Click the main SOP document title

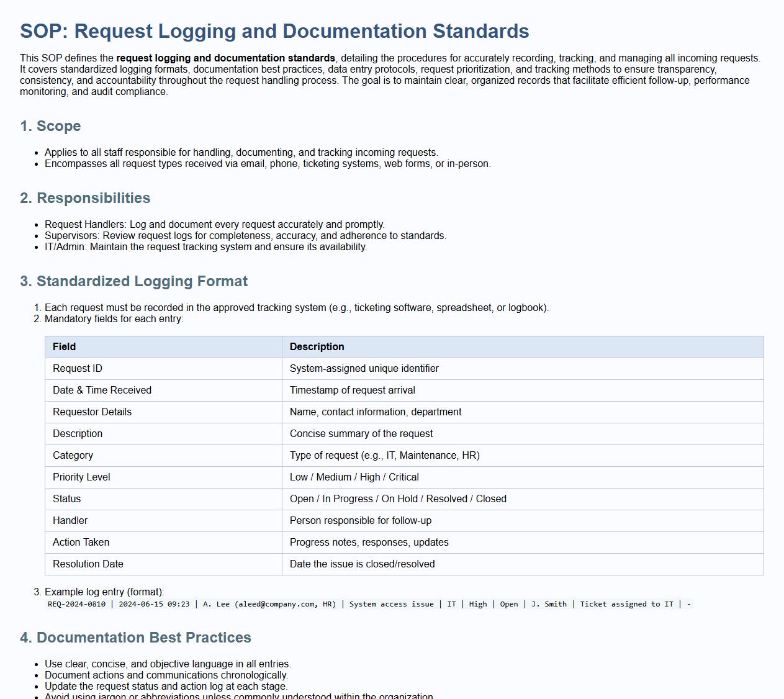click(274, 31)
